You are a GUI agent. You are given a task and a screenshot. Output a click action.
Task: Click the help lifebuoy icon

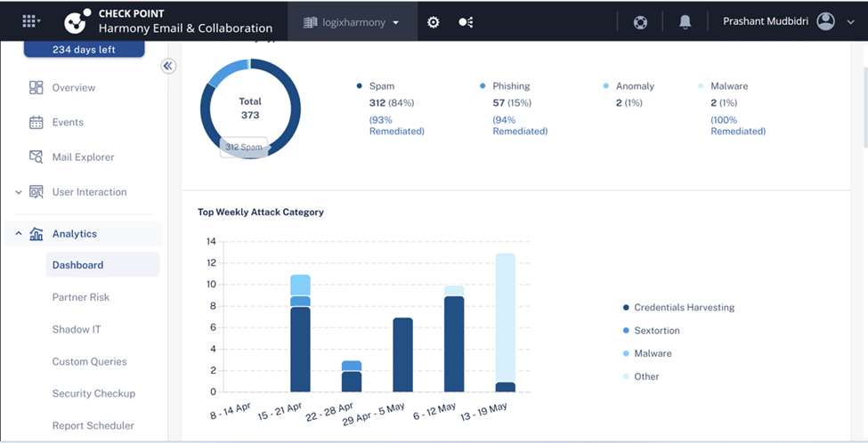(640, 22)
